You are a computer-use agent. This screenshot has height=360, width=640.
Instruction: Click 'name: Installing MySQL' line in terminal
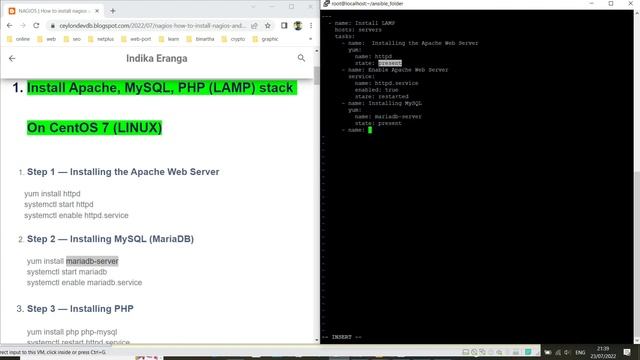point(385,103)
